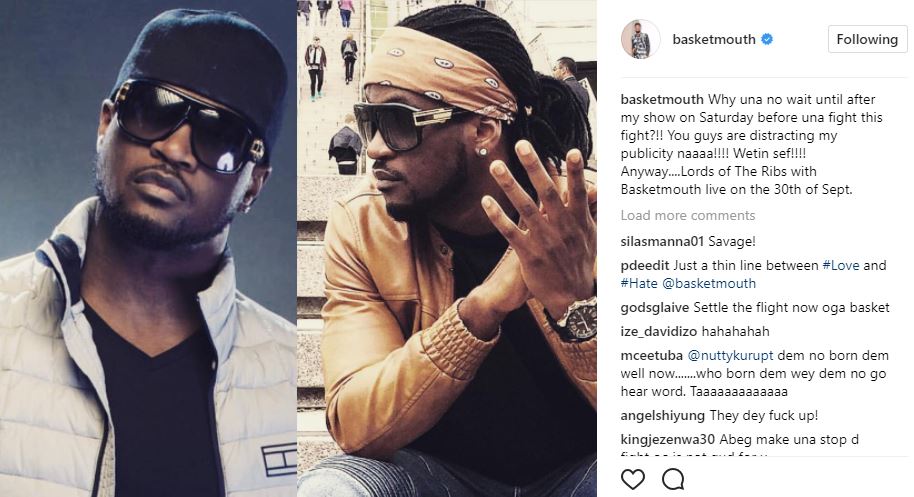The width and height of the screenshot is (914, 497).
Task: Open the #Hate hashtag
Action: [639, 283]
